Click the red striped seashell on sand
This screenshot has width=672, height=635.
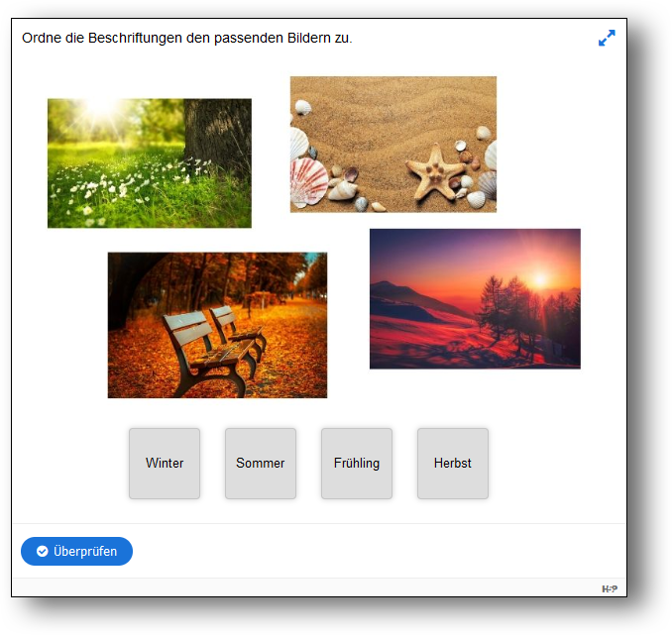coord(309,180)
